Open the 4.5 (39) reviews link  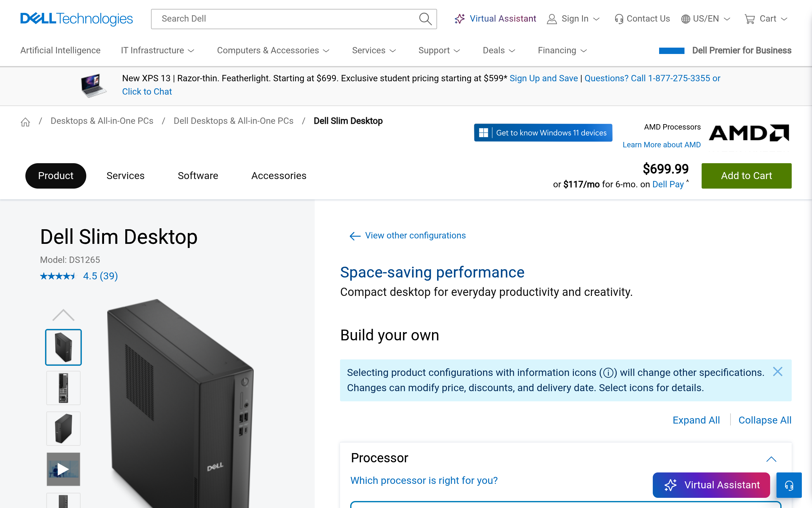tap(100, 276)
